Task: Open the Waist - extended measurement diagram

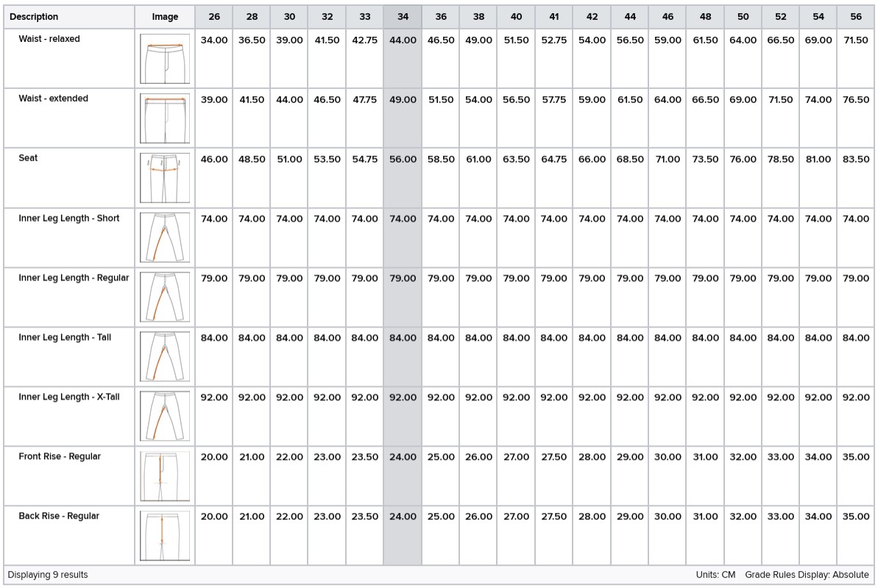Action: click(164, 118)
